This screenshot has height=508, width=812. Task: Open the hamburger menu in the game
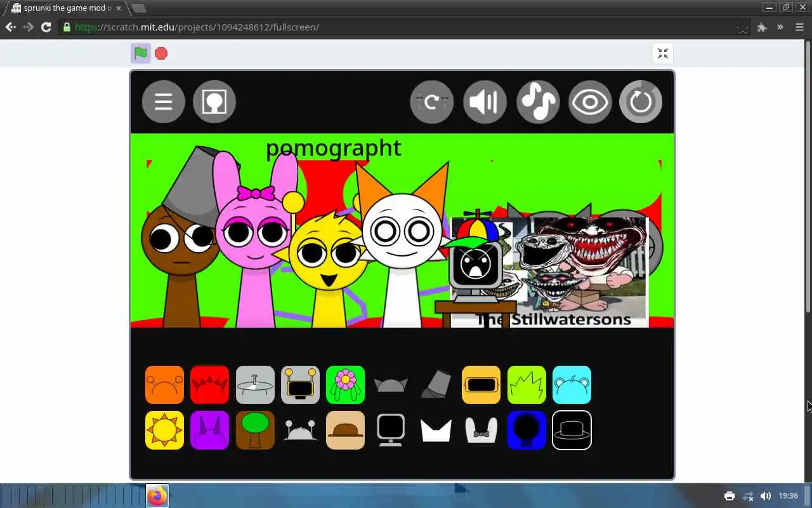click(164, 102)
